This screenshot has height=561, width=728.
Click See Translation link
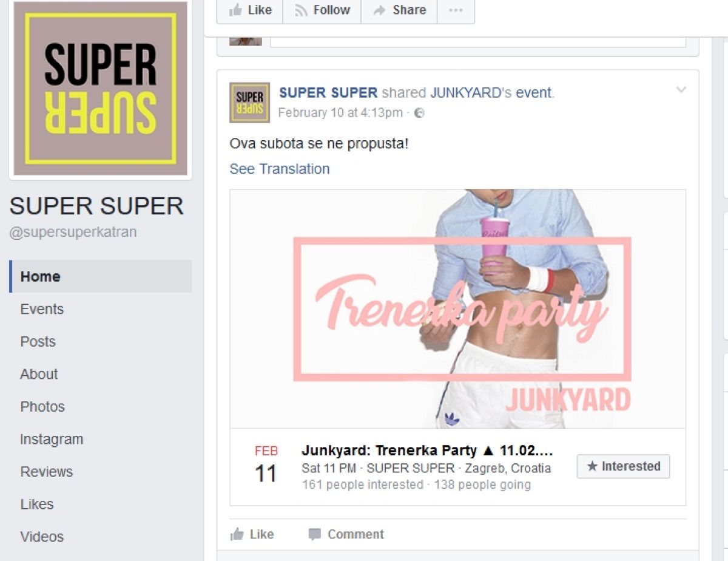[280, 169]
